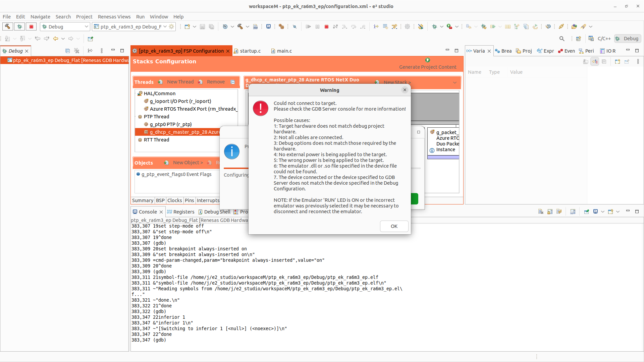Screen dimensions: 644x362
Task: Select the PTP Thread tree item
Action: 156,117
